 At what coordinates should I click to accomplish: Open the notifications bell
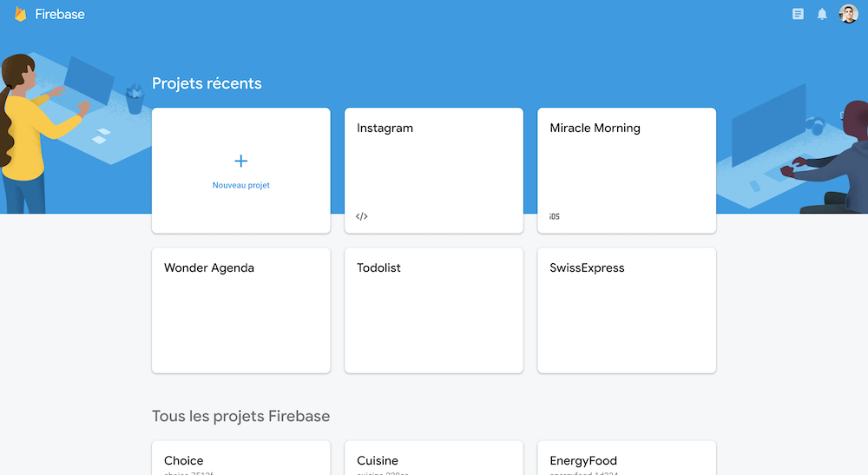822,15
